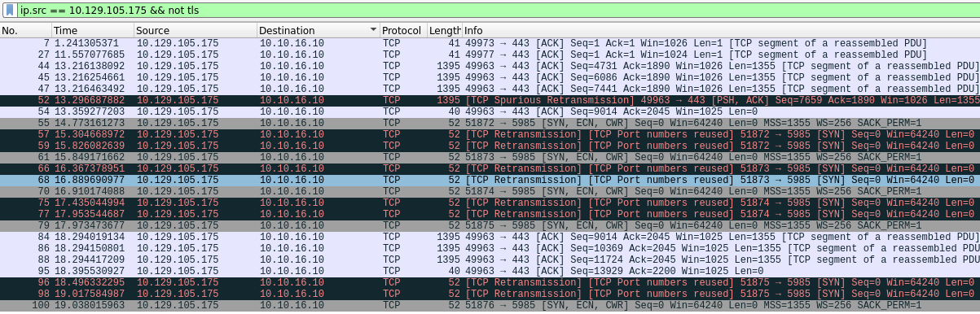
Task: Sort by the Destination column header
Action: [318, 30]
